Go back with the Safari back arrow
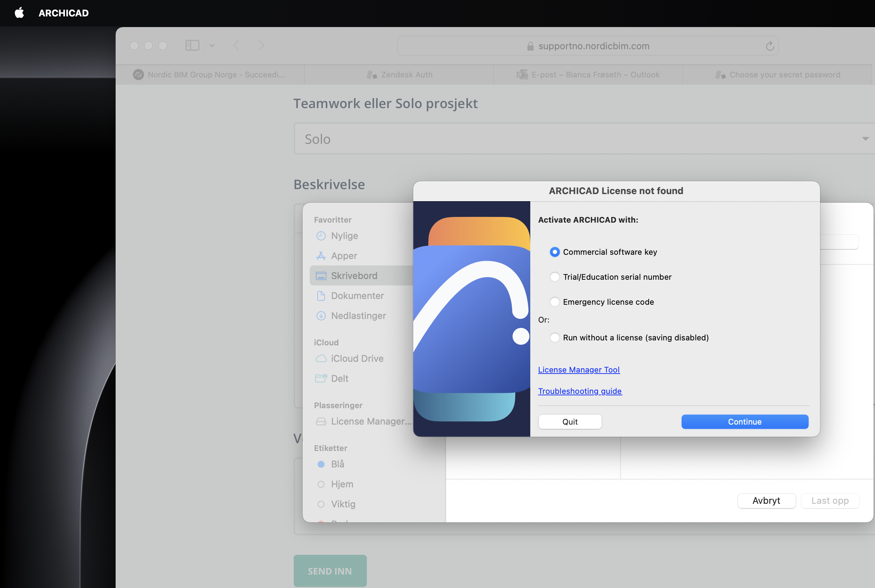 [236, 45]
